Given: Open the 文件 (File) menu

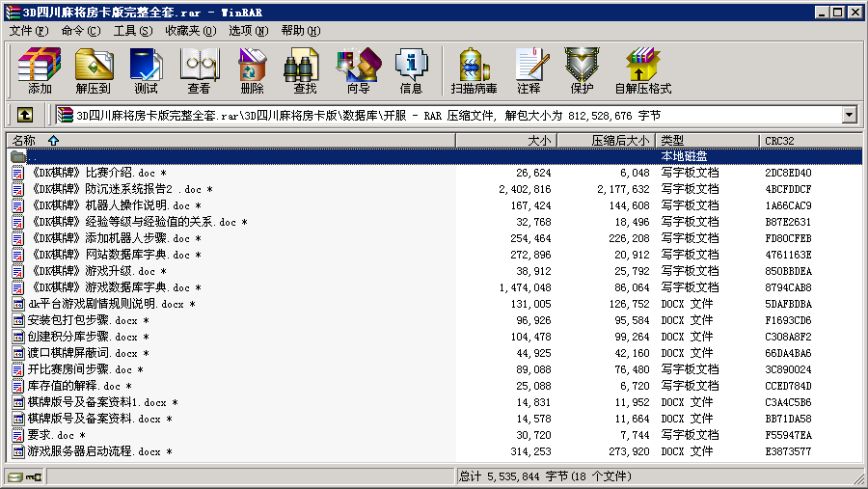Looking at the screenshot, I should coord(29,31).
